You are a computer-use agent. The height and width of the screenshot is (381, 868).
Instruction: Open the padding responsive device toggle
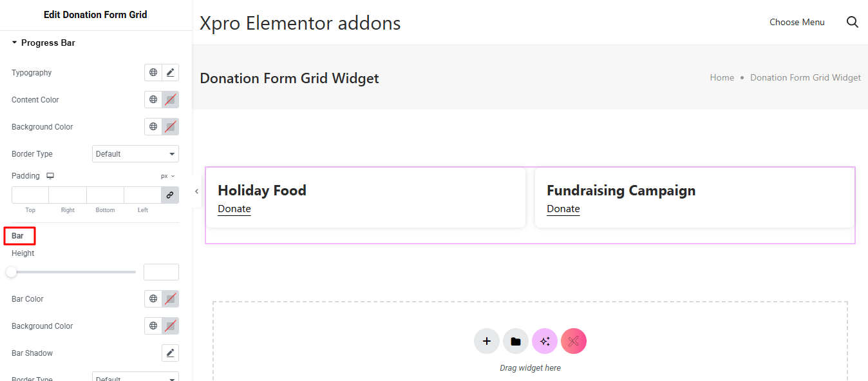coord(50,176)
